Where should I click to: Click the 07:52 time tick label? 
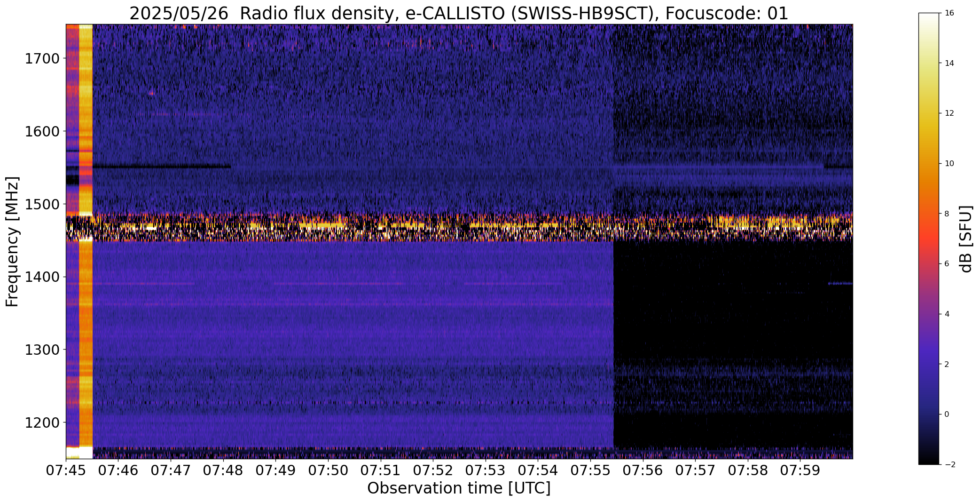tap(433, 470)
